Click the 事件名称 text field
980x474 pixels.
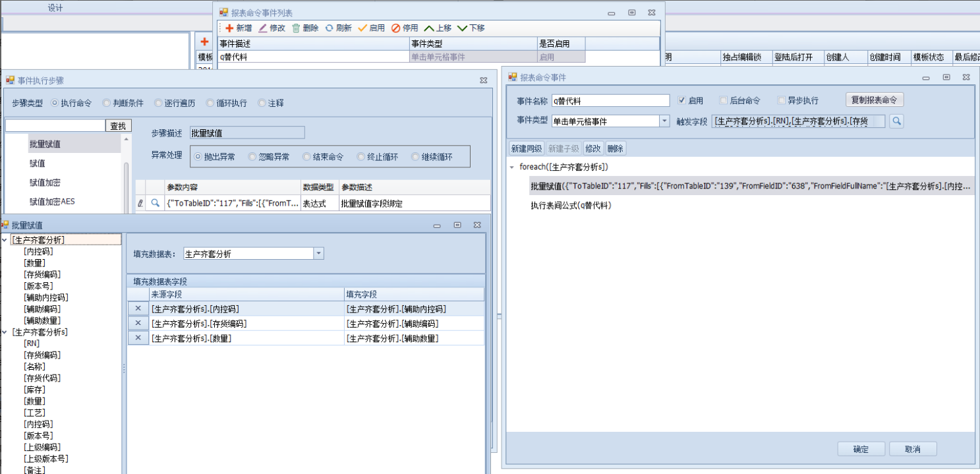pos(610,101)
